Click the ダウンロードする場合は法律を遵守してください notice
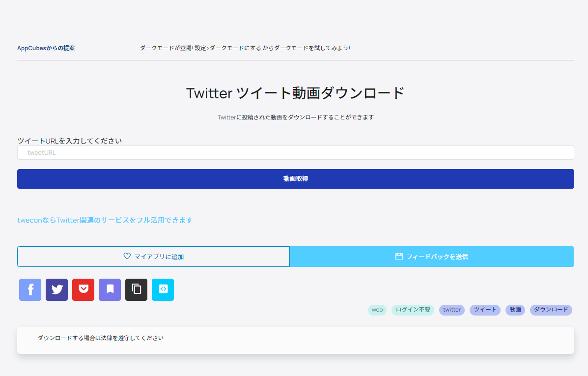The height and width of the screenshot is (376, 588). point(101,338)
